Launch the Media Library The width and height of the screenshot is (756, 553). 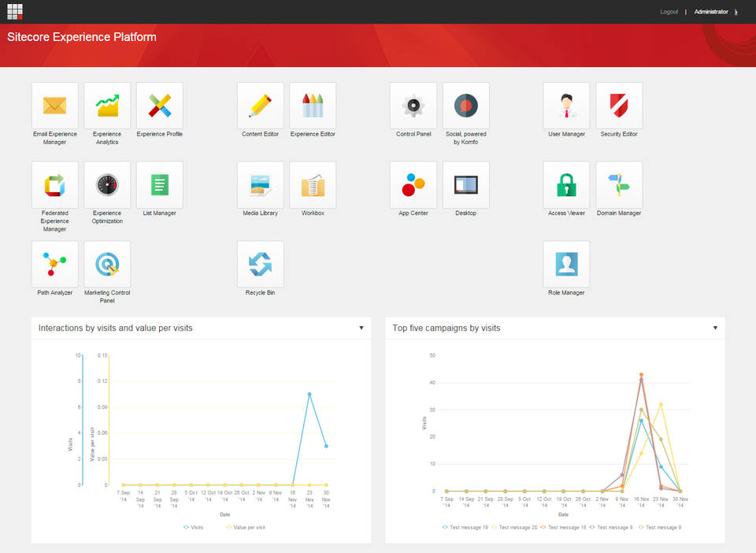pos(260,184)
